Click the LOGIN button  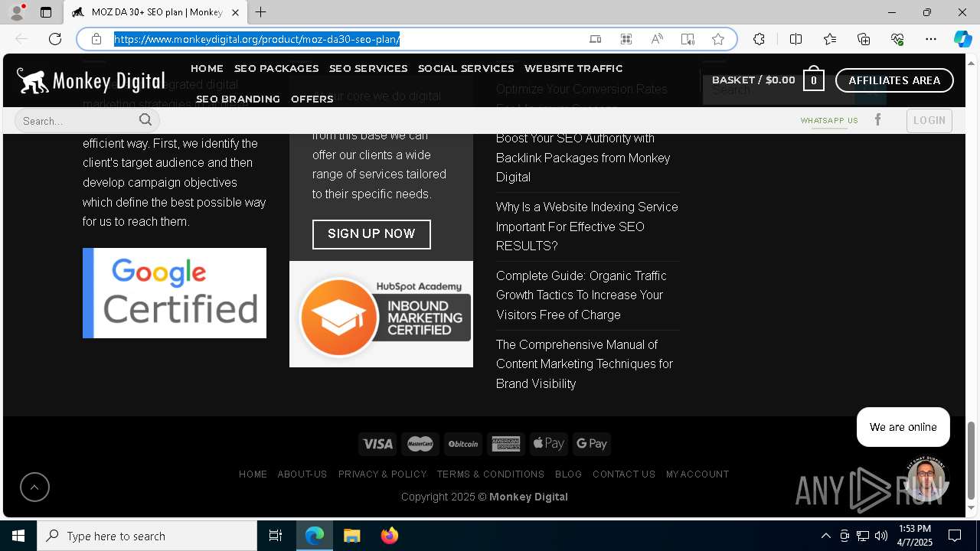click(x=929, y=120)
